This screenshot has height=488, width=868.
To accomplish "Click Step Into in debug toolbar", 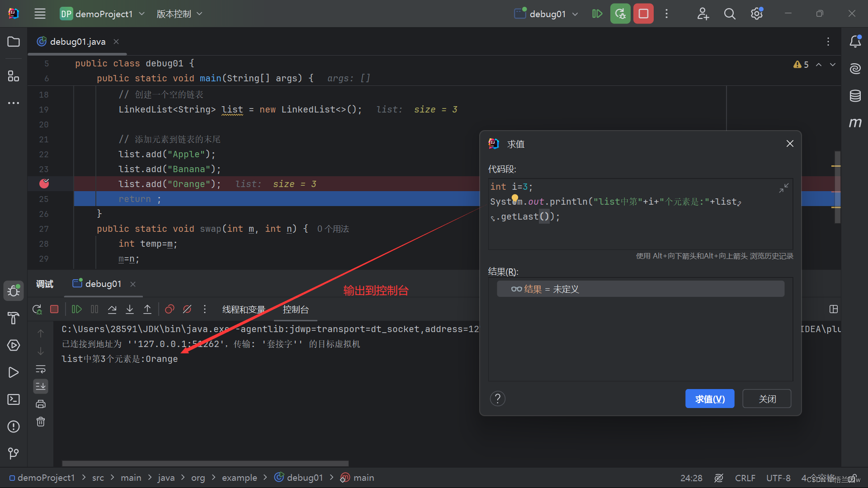I will (130, 309).
